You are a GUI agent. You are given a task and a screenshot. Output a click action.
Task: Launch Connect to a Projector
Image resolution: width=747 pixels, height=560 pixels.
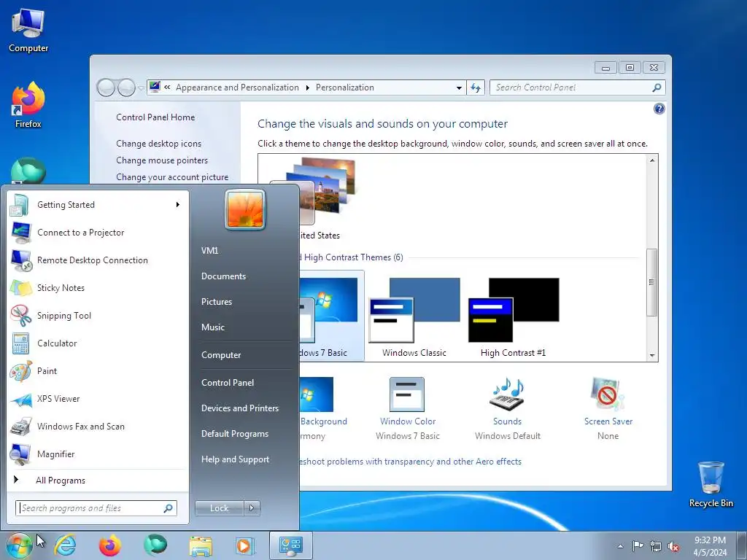click(x=97, y=233)
